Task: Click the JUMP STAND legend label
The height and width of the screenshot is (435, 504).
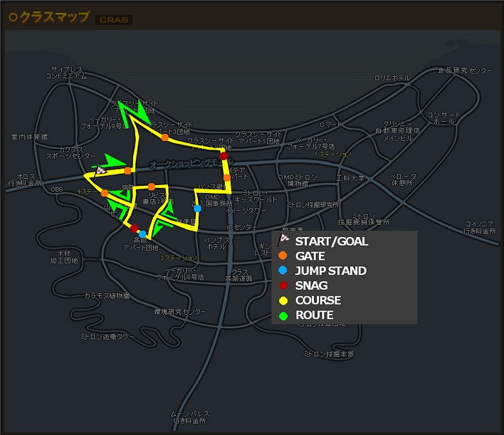Action: tap(331, 271)
